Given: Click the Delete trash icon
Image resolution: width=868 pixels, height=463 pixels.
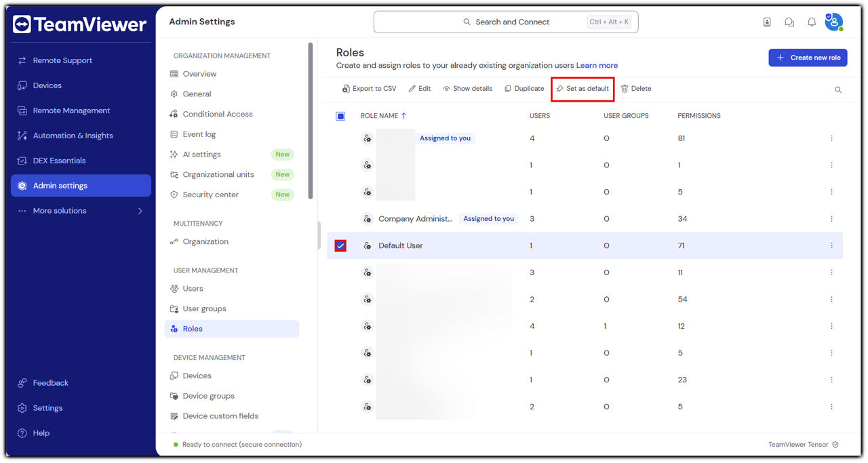Looking at the screenshot, I should (625, 89).
